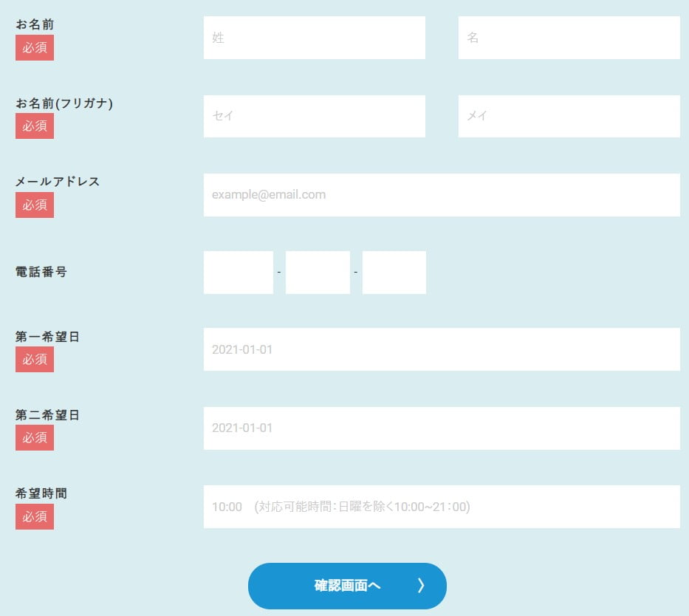Click the 姓 (last name) input field

click(314, 37)
